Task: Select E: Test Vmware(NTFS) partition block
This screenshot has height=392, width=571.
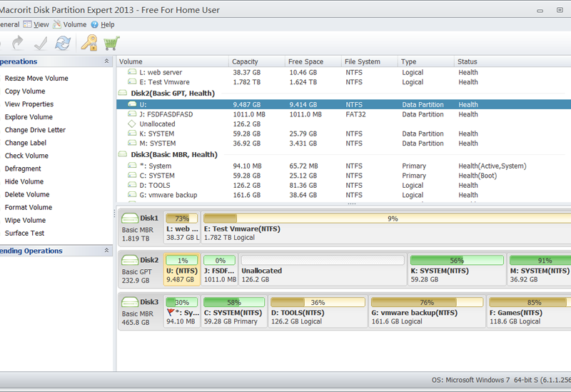Action: coord(386,228)
